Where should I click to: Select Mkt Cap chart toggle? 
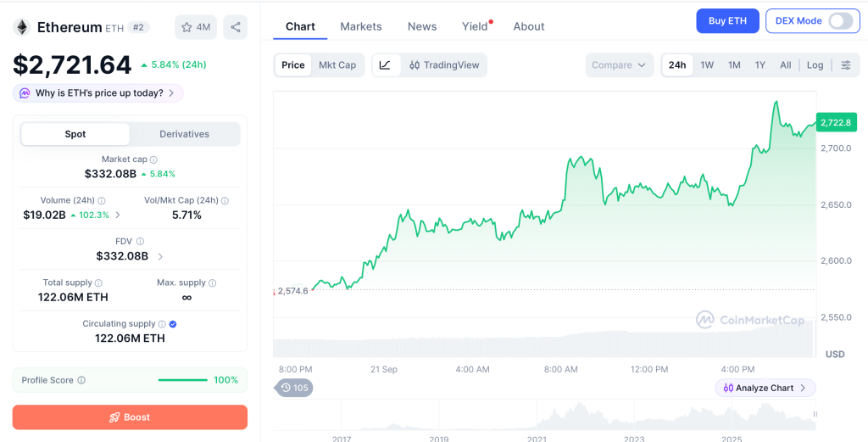[x=337, y=64]
